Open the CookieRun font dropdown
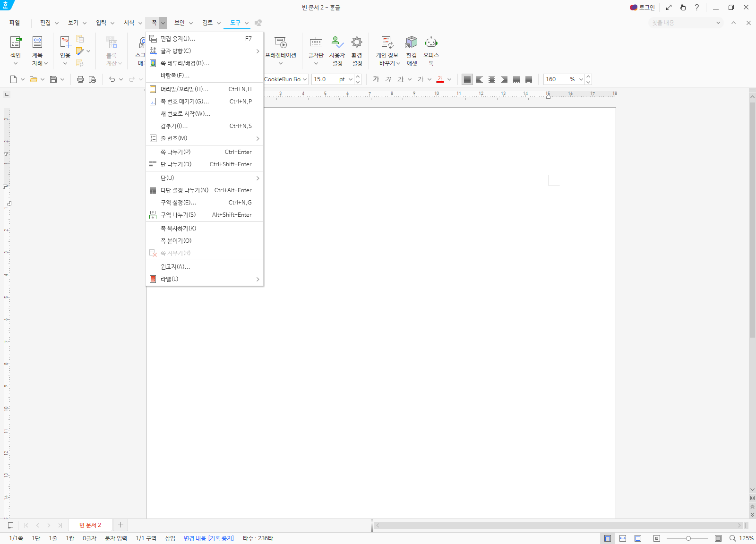 [305, 79]
